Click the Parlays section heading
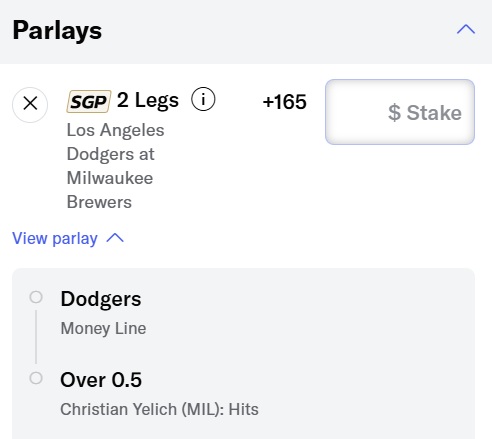 [x=57, y=31]
